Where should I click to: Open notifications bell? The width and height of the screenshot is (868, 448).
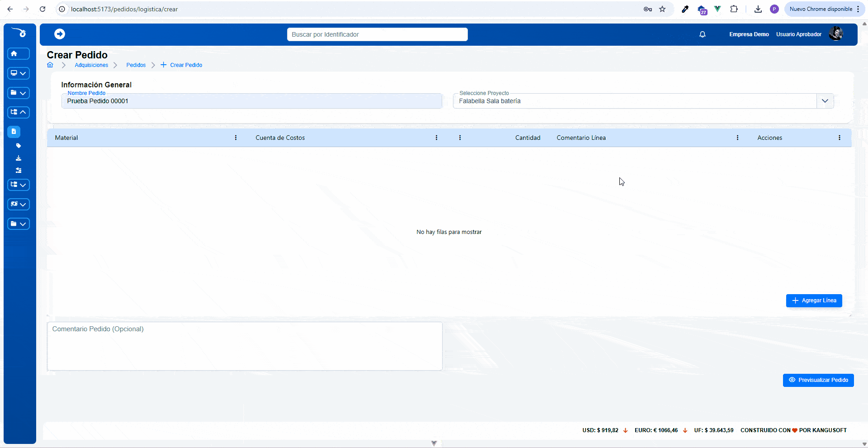click(x=702, y=34)
